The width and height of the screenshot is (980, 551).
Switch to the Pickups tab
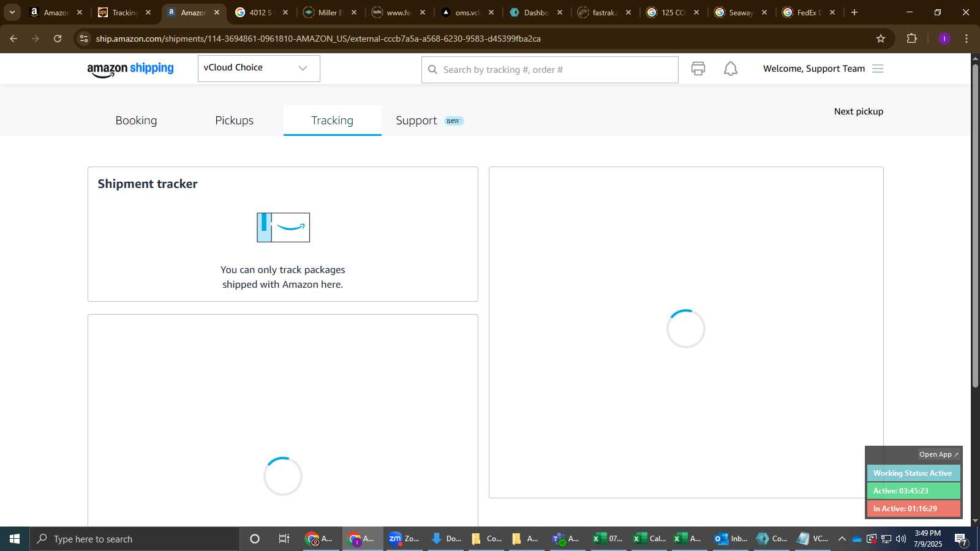(x=234, y=121)
